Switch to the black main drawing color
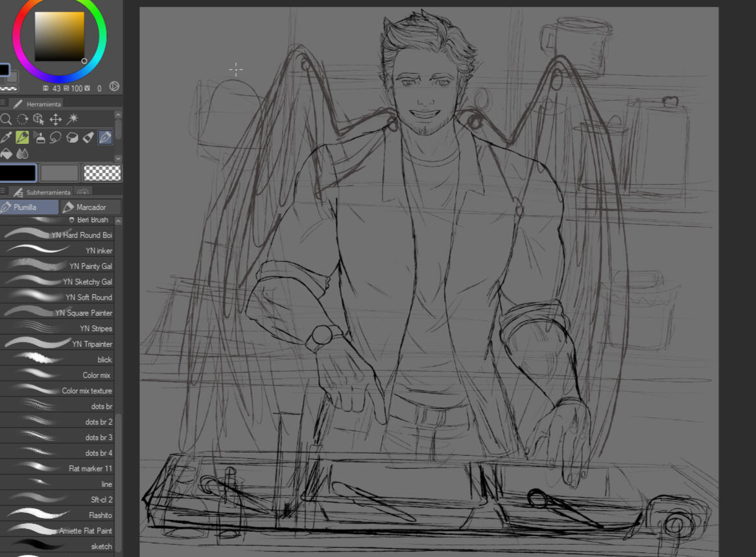This screenshot has height=557, width=756. coord(18,173)
